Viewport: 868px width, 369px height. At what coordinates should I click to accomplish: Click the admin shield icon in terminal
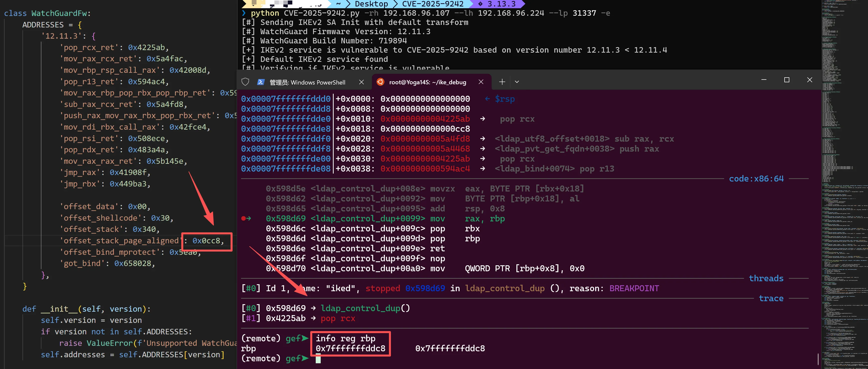tap(245, 82)
